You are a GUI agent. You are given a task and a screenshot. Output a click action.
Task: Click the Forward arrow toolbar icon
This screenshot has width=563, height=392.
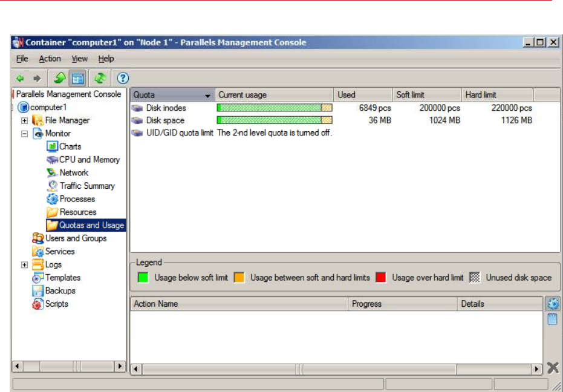point(37,78)
